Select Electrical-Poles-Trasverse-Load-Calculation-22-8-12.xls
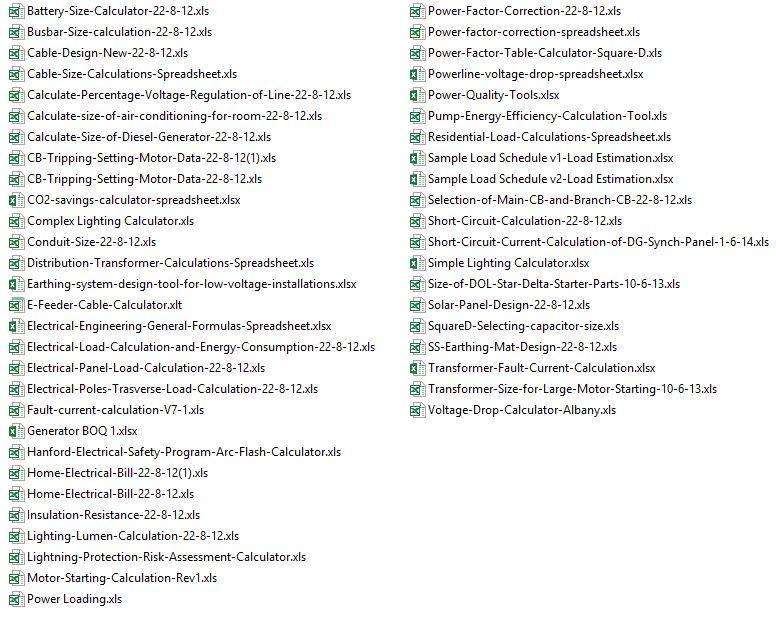The image size is (776, 618). click(173, 389)
